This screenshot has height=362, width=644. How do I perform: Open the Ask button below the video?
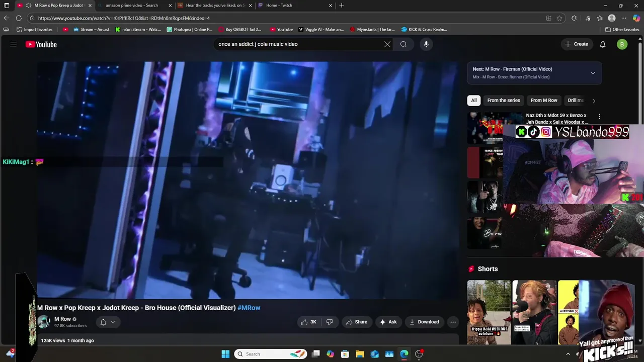pyautogui.click(x=388, y=322)
